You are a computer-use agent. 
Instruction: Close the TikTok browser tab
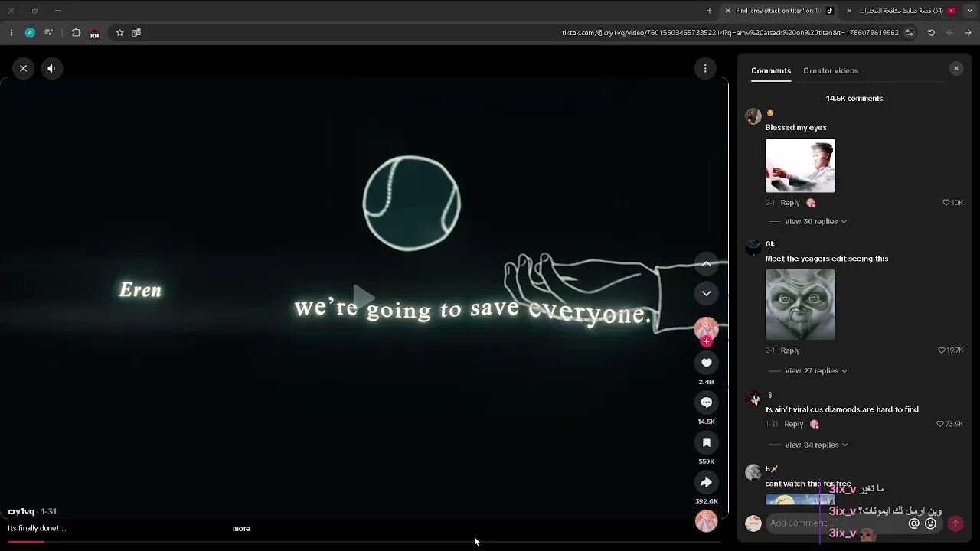[x=728, y=11]
